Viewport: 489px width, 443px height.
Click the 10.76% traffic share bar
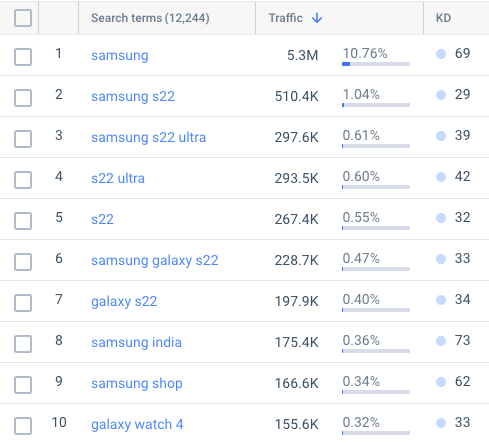coord(376,64)
